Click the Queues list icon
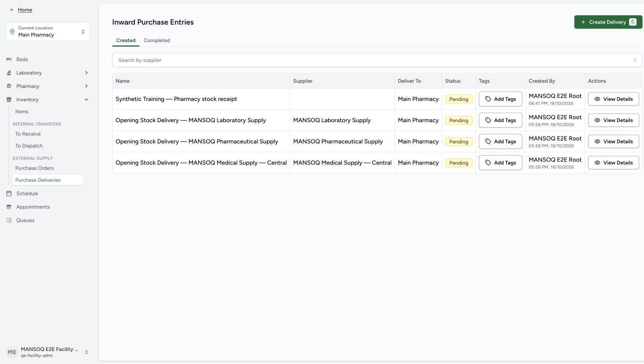Screen dimensions: 644x364 [x=9, y=220]
